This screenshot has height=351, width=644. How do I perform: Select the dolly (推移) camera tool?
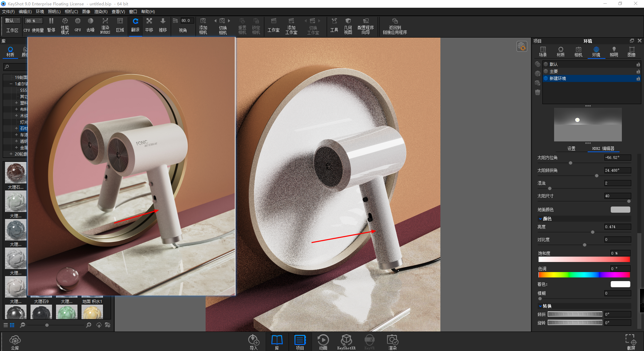pos(163,25)
